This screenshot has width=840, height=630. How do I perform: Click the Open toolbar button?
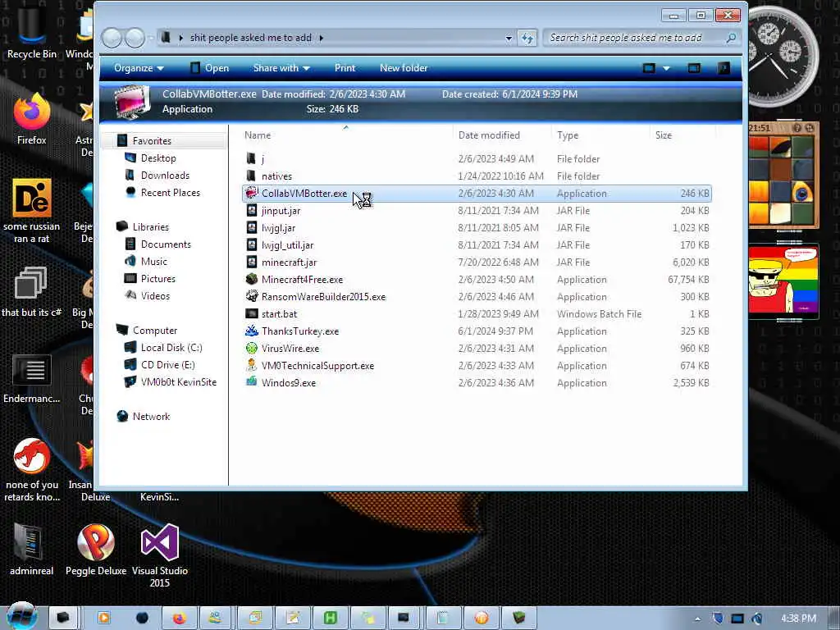[209, 68]
